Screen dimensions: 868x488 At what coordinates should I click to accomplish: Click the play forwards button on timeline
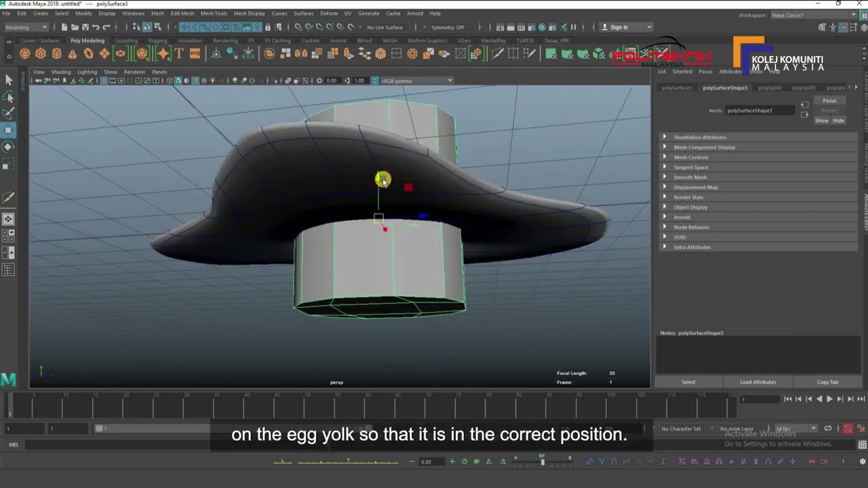pos(829,399)
